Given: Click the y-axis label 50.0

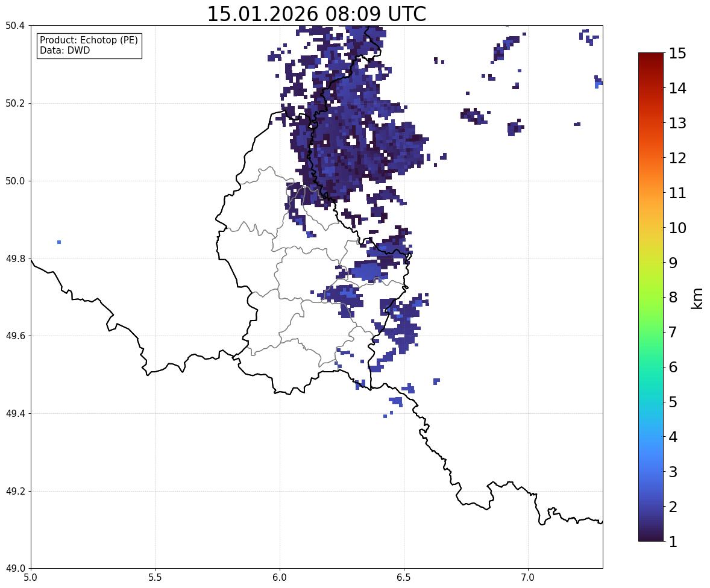Looking at the screenshot, I should click(15, 181).
